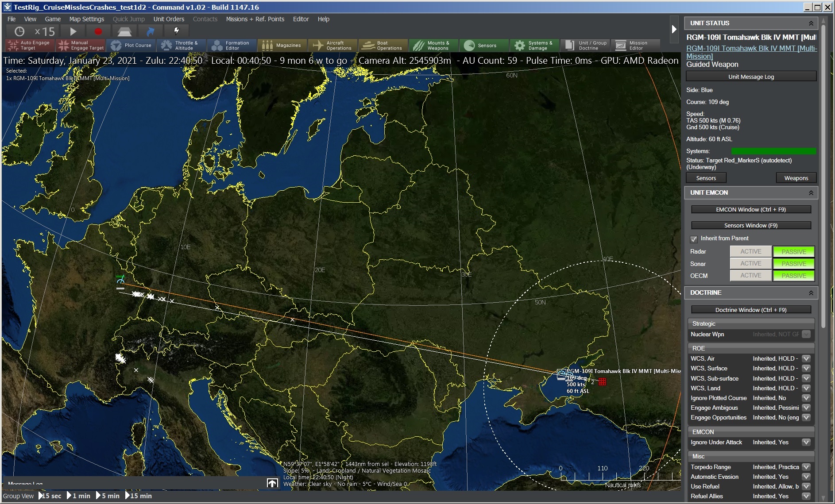Expand the message log using the up-arrow icon

click(x=272, y=483)
